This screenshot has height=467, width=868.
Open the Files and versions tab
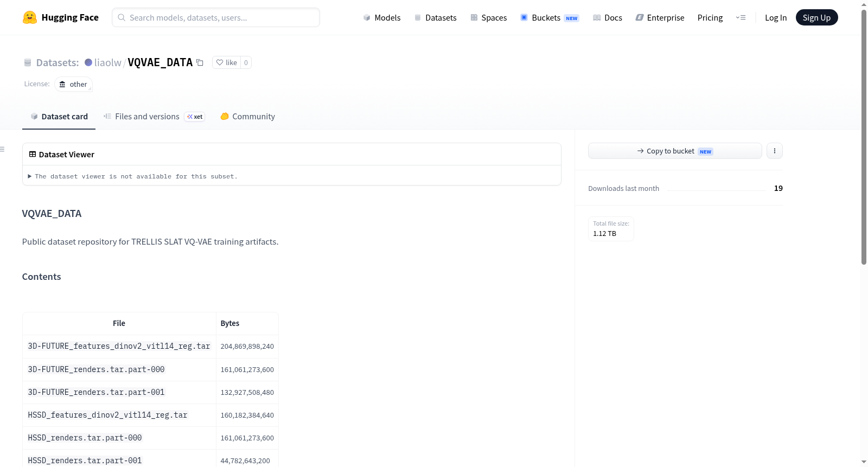(x=154, y=117)
